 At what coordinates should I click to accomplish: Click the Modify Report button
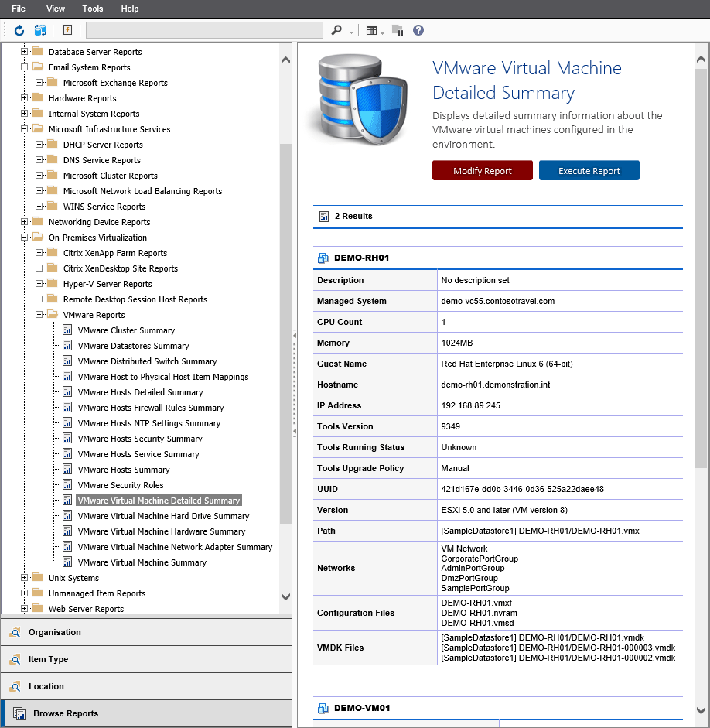[x=482, y=170]
